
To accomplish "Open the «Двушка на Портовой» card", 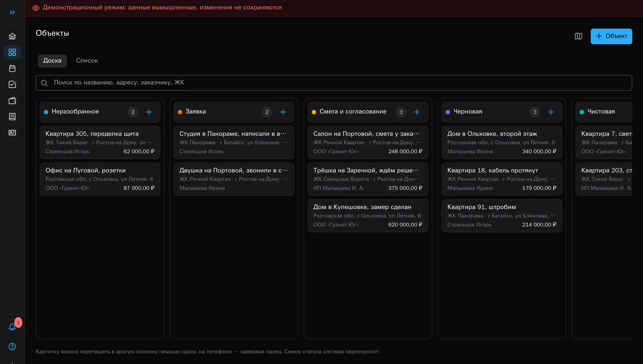I will pyautogui.click(x=234, y=179).
